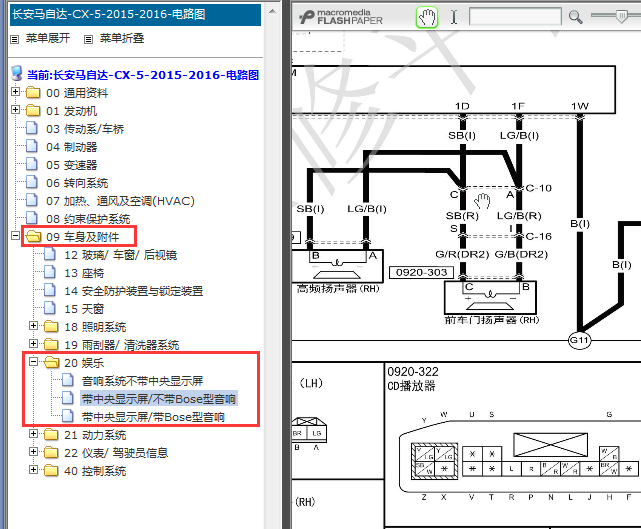Click the 08 约束保护系统 page icon
The height and width of the screenshot is (529, 641).
[32, 218]
